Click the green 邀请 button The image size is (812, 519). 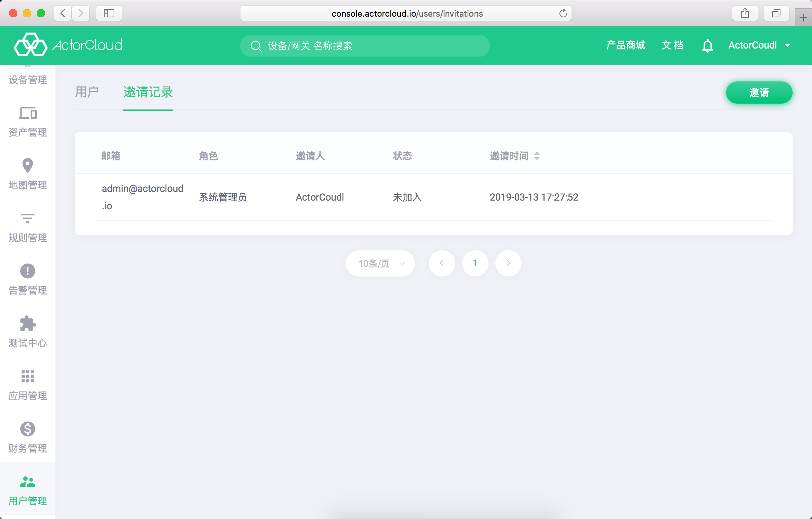(x=759, y=93)
